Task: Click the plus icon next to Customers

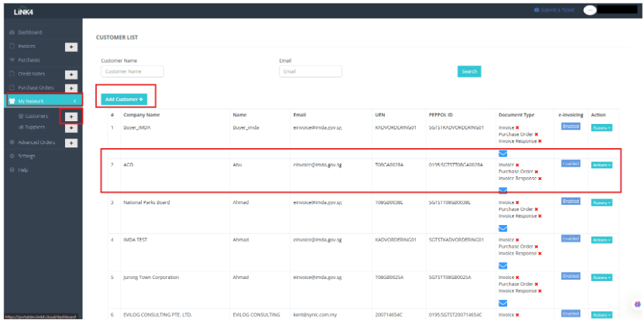Action: tap(71, 117)
